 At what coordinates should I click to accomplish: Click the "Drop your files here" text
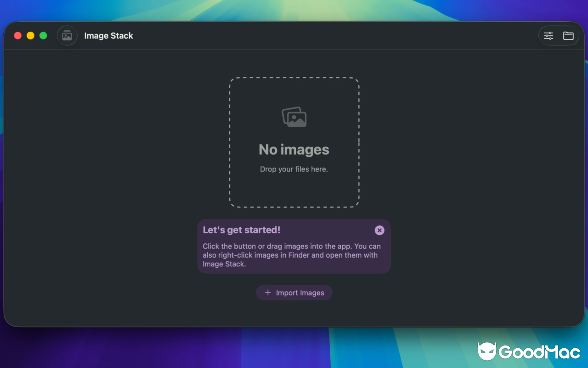point(294,169)
